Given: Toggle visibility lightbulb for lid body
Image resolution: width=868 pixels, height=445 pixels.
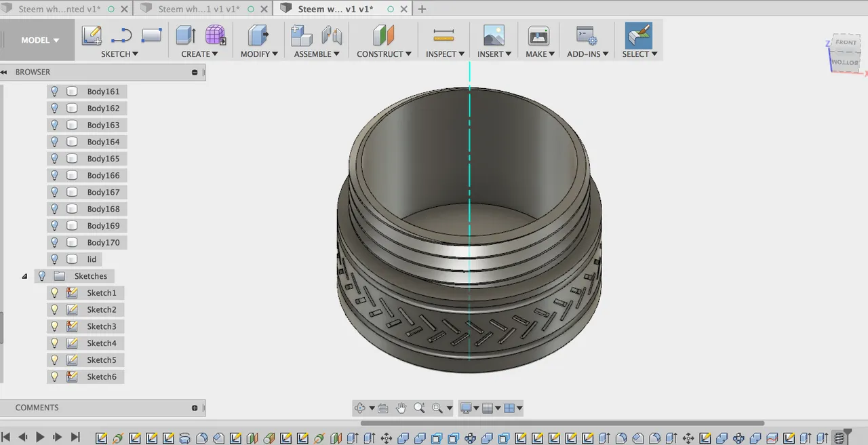Looking at the screenshot, I should [55, 259].
